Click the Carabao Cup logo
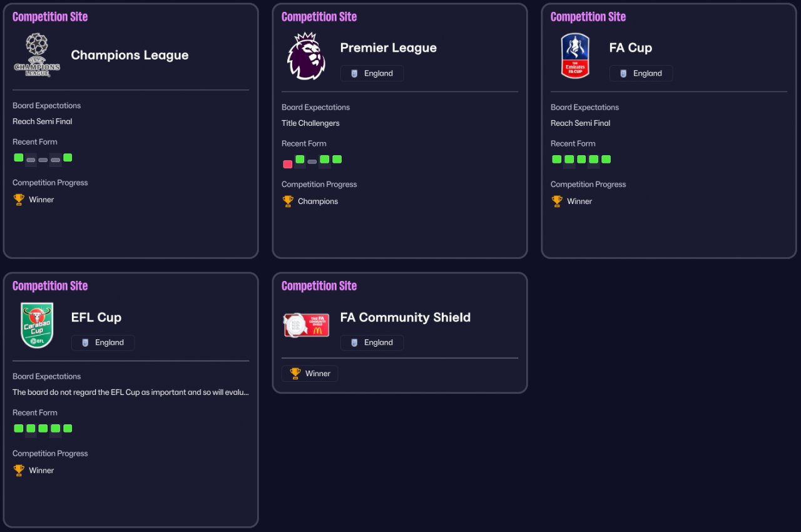This screenshot has width=801, height=532. [37, 325]
